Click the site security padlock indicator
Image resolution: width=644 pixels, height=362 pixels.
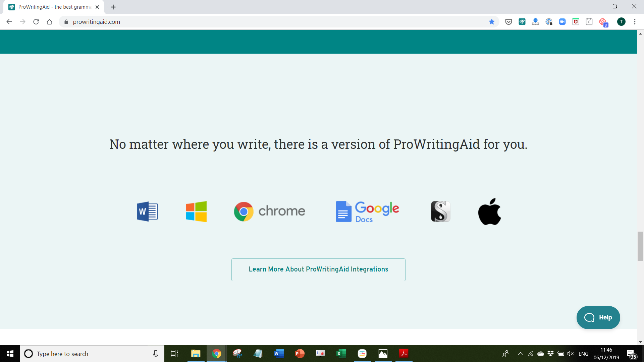point(66,22)
